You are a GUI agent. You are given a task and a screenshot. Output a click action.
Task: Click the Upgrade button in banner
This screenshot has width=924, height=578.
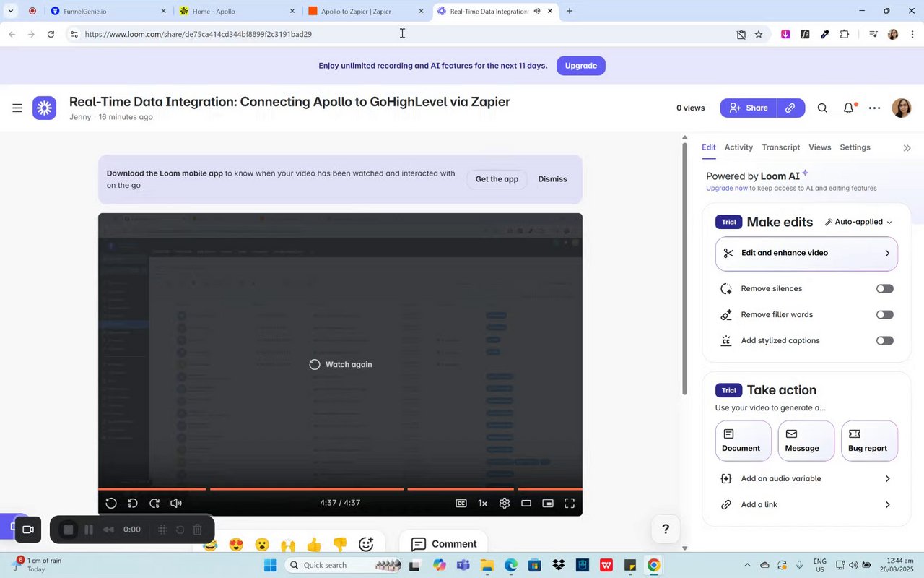click(581, 66)
